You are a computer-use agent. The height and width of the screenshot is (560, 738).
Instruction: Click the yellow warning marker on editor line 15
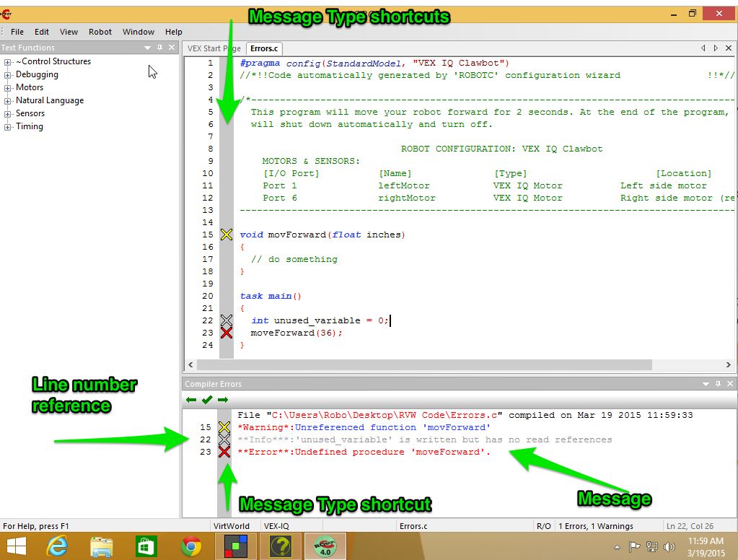(x=227, y=235)
